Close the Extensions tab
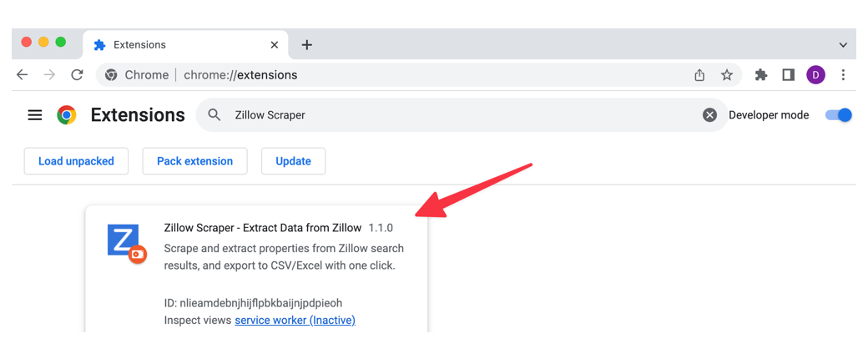The image size is (868, 359). 274,45
